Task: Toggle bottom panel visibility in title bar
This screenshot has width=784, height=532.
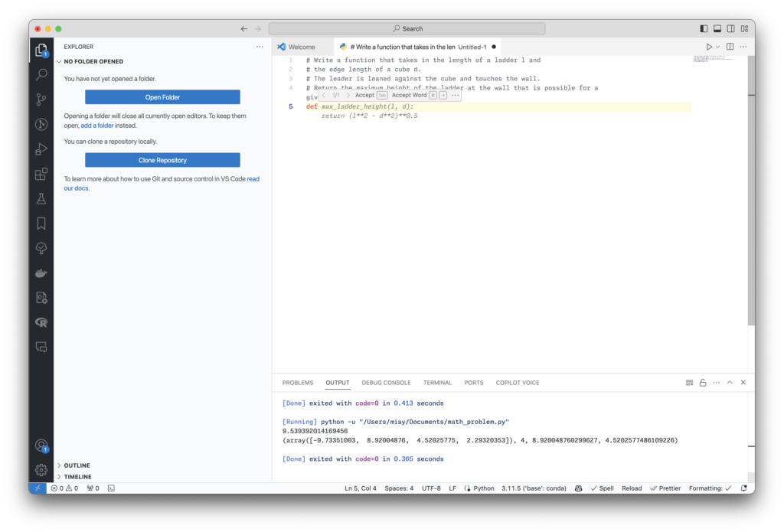Action: [717, 29]
